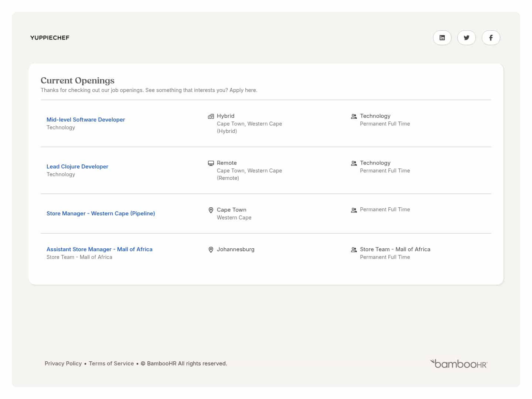
Task: Open the LinkedIn social icon
Action: point(442,38)
